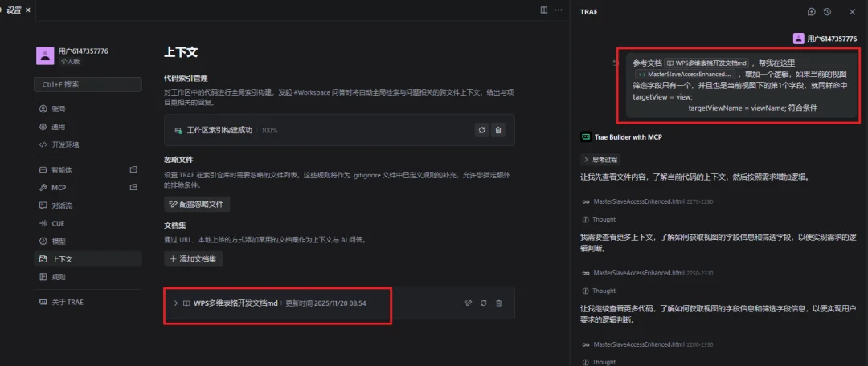Viewport: 868px width, 366px height.
Task: Expand the WPS多维表格开发文档md doc set
Action: click(x=175, y=303)
